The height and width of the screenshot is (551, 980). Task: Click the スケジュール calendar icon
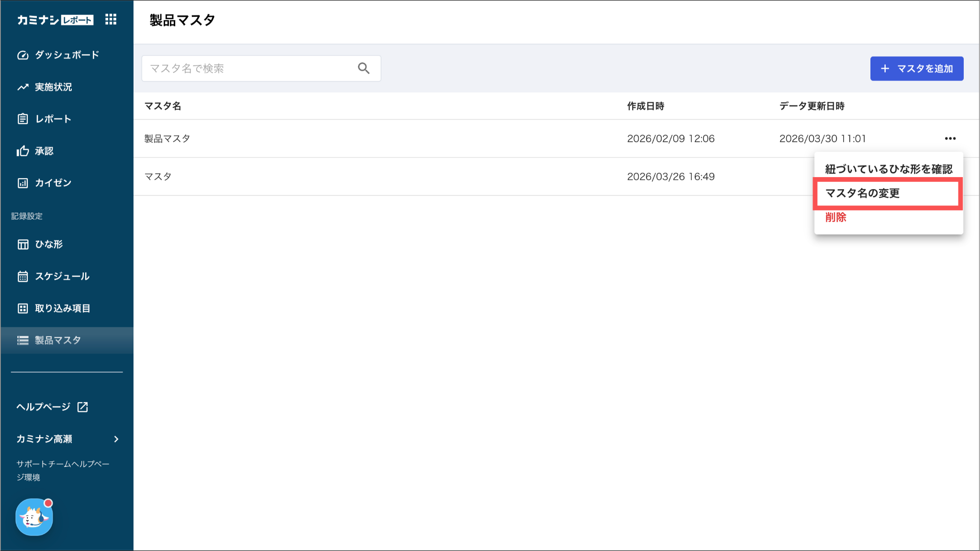tap(22, 276)
